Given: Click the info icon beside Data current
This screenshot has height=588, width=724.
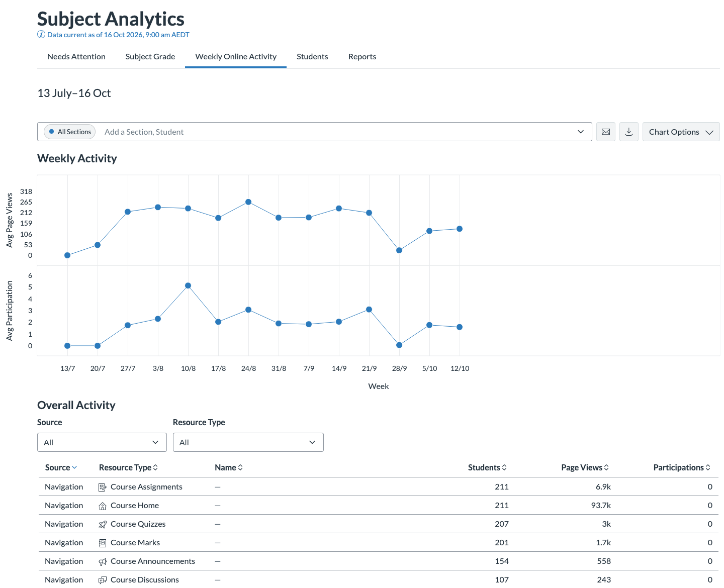Looking at the screenshot, I should 41,35.
